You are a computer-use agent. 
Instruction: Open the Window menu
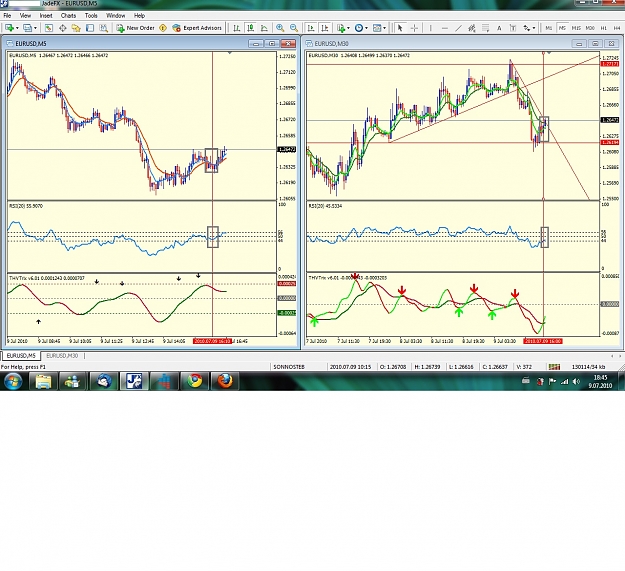coord(116,16)
